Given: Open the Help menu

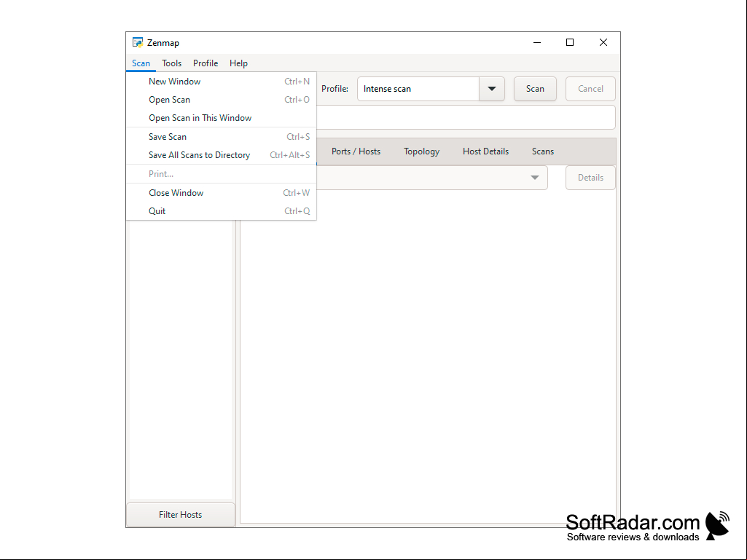Looking at the screenshot, I should pyautogui.click(x=239, y=63).
